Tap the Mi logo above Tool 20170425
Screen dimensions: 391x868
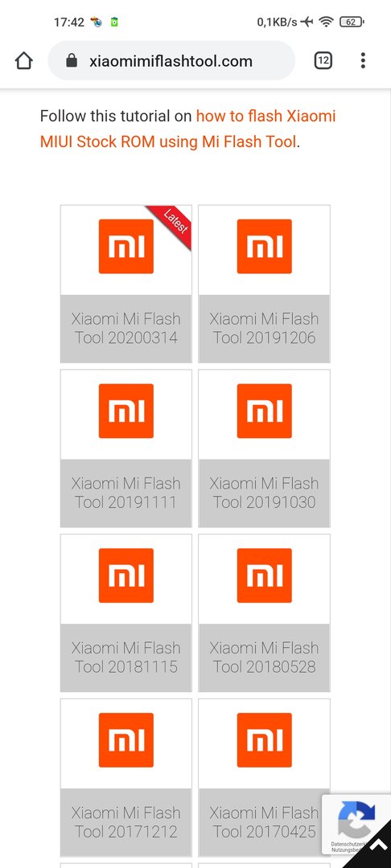pos(264,739)
